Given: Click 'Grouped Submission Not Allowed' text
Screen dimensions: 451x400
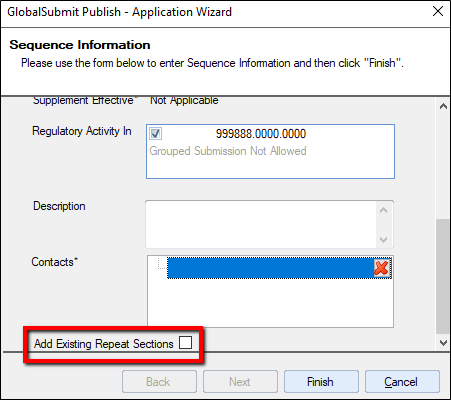Looking at the screenshot, I should (x=228, y=151).
